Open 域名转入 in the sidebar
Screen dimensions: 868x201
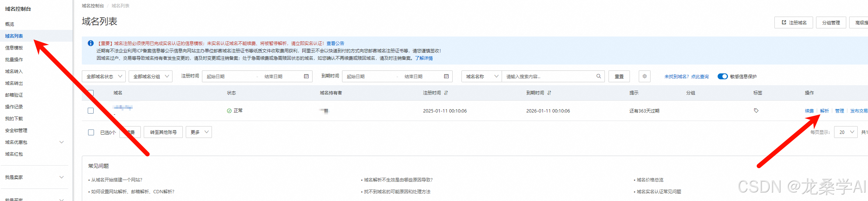click(14, 71)
